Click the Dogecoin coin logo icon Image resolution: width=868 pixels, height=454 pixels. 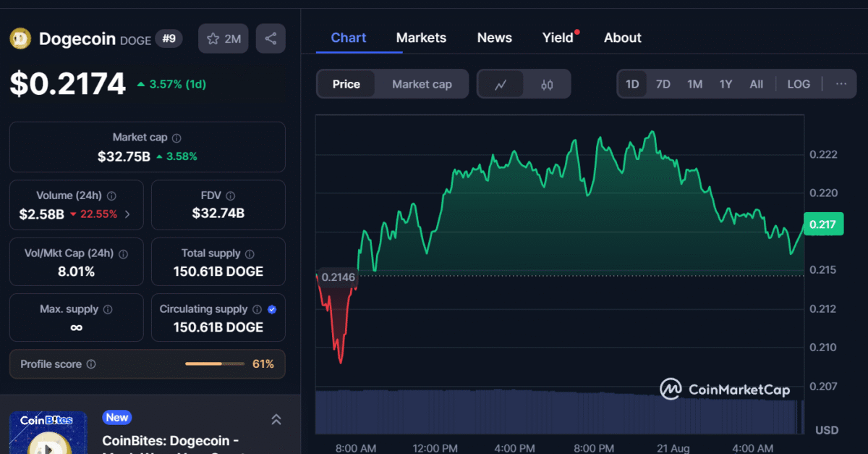20,38
